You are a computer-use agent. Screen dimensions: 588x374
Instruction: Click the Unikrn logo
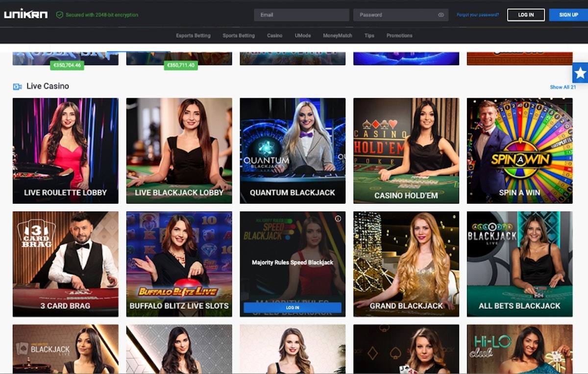coord(26,15)
